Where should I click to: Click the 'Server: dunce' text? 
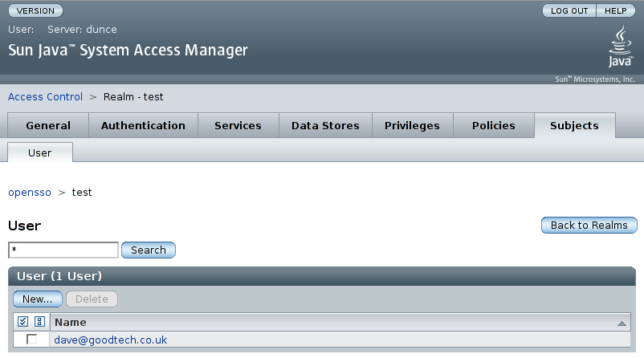82,30
